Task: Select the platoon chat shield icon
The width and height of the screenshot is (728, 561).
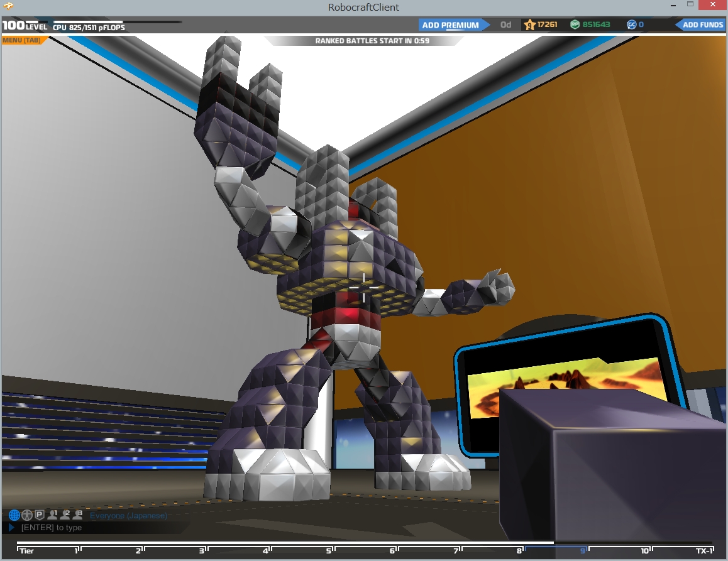Action: 40,514
